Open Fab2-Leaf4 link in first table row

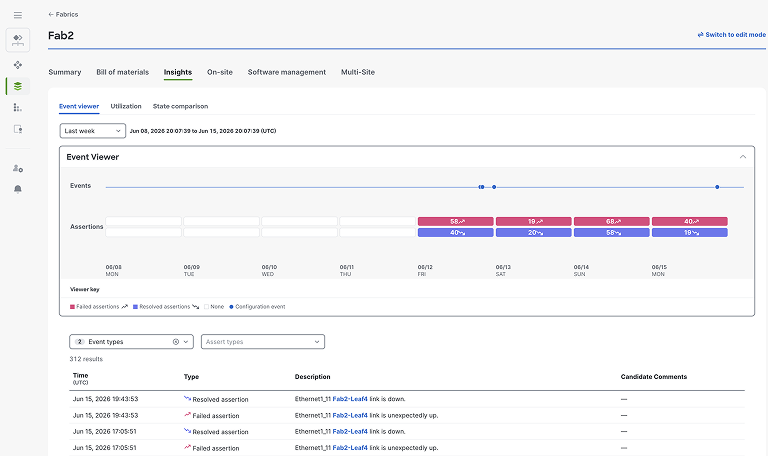tap(350, 399)
